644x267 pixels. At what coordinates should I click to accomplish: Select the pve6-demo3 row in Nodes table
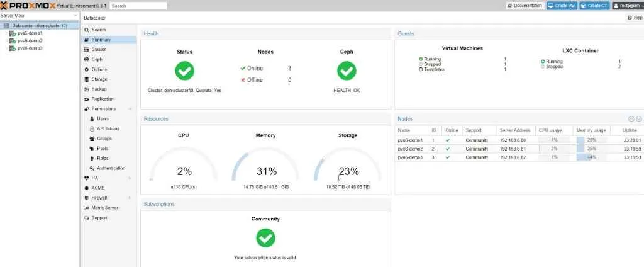[x=519, y=157]
